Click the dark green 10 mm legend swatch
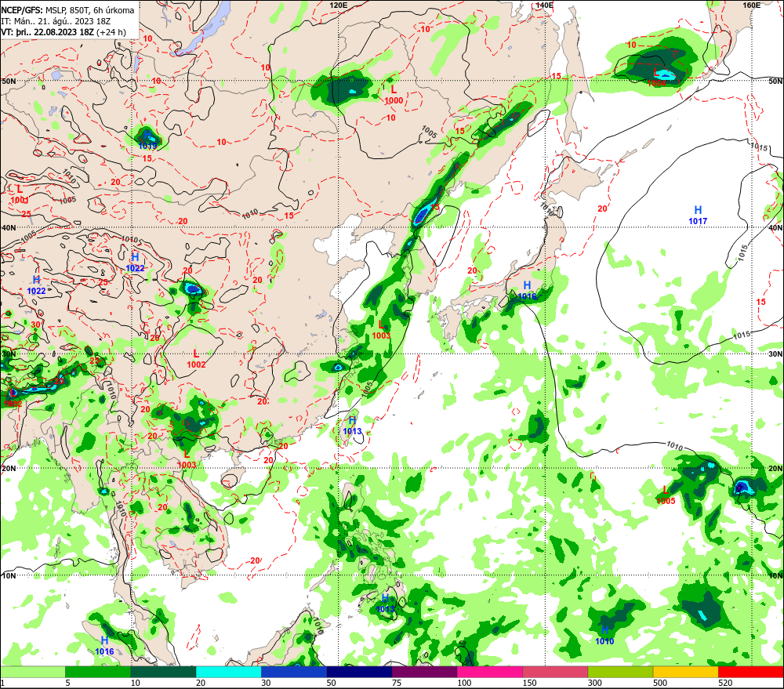The image size is (784, 689). tap(163, 672)
